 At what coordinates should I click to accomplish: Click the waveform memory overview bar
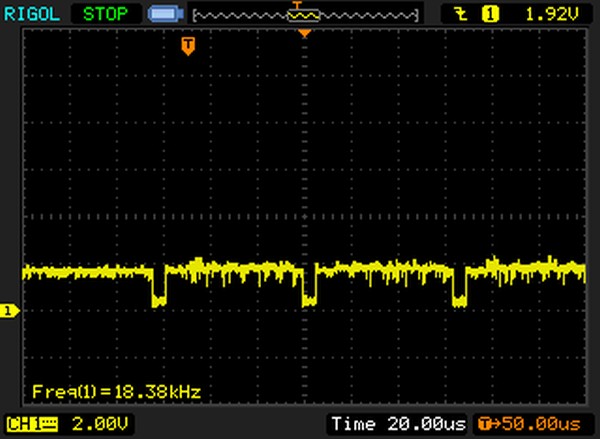(x=304, y=15)
